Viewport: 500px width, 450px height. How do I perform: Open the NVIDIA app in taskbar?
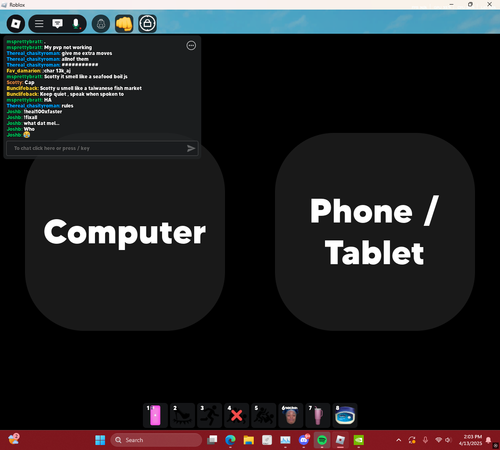pos(359,440)
